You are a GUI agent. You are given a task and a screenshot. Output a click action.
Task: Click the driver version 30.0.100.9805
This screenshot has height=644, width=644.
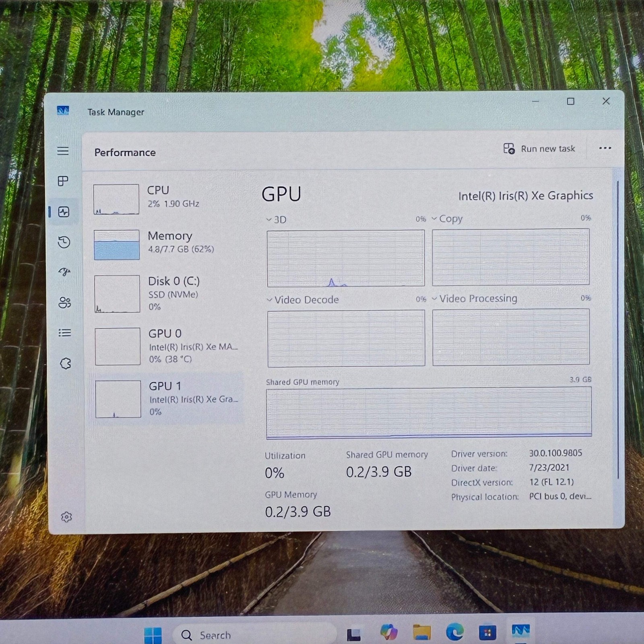(555, 453)
